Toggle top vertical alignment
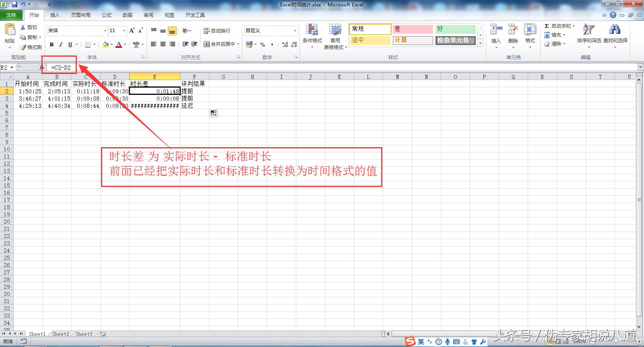 tap(153, 31)
